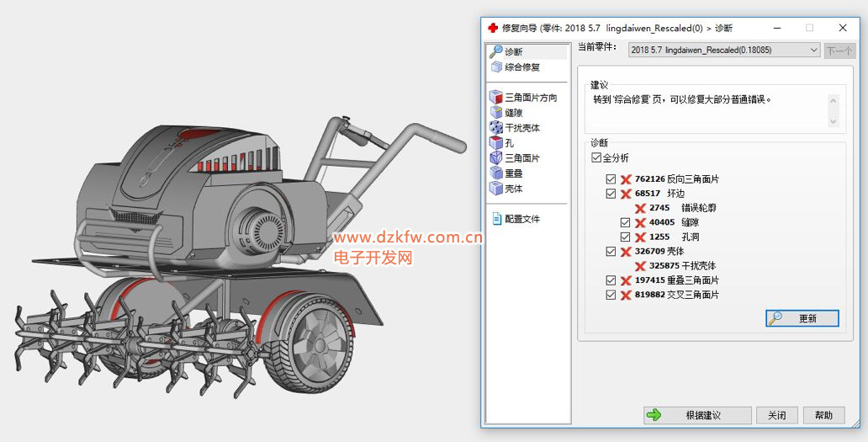Click the red X beside 反向三角面片

626,179
